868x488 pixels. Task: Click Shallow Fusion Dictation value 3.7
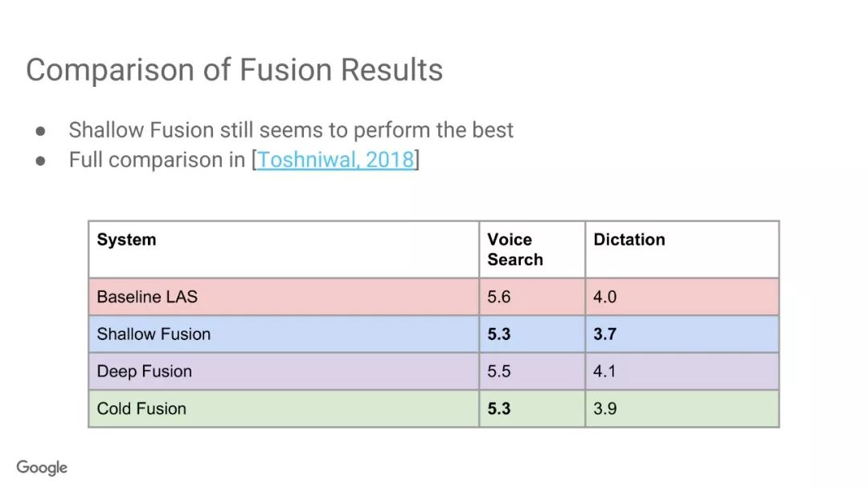coord(604,334)
